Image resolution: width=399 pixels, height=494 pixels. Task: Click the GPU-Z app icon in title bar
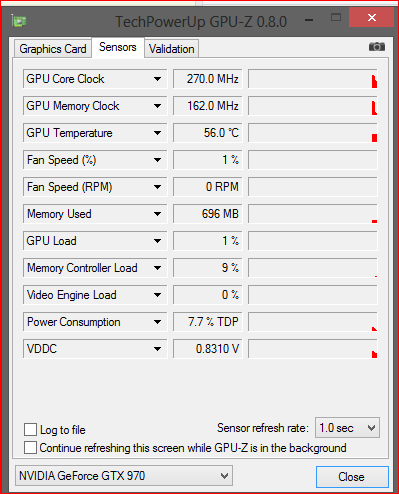[19, 21]
